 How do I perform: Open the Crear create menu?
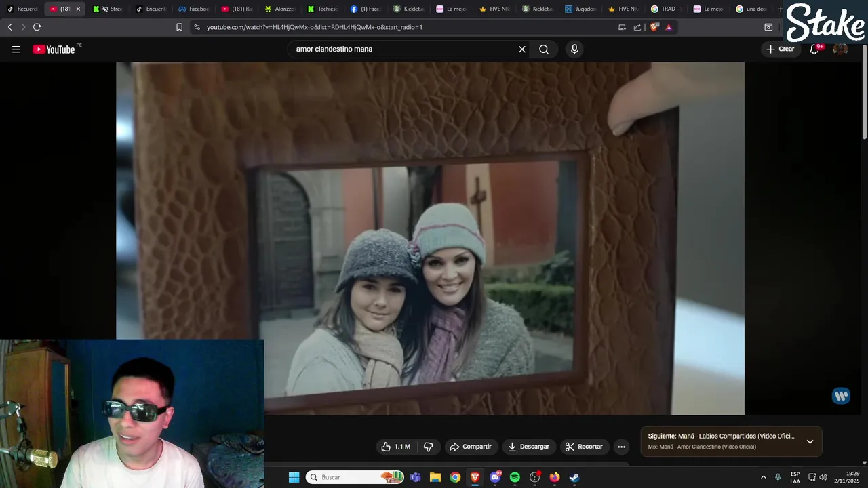click(x=781, y=49)
